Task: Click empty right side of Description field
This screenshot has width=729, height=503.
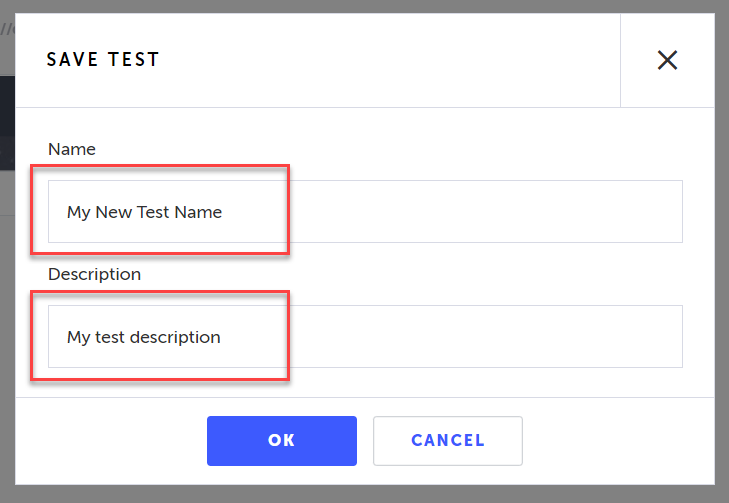Action: click(520, 337)
